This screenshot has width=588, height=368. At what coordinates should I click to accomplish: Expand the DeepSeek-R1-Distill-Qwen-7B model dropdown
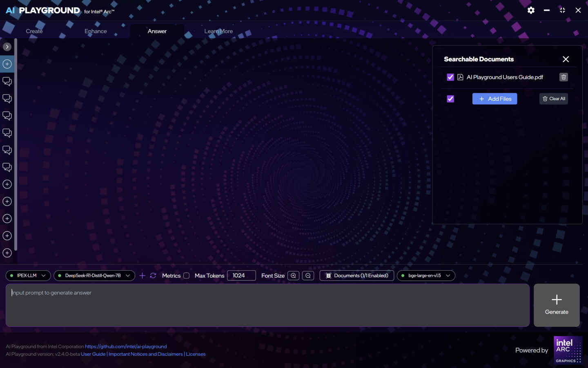pos(94,276)
